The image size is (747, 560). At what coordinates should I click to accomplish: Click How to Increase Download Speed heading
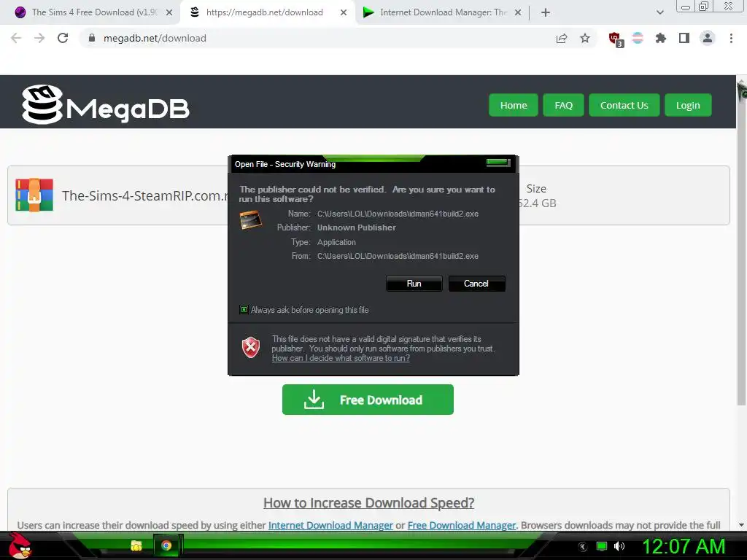pyautogui.click(x=368, y=503)
